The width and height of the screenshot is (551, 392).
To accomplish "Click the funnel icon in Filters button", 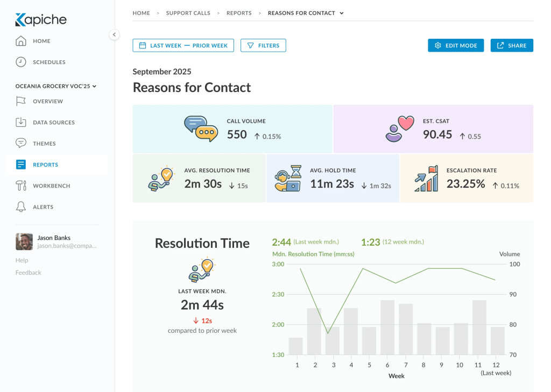I will 251,45.
